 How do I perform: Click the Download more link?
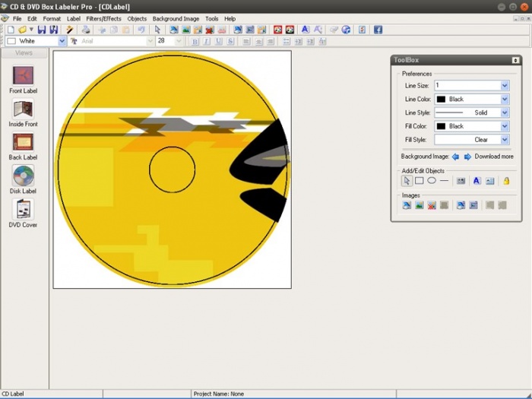[494, 157]
